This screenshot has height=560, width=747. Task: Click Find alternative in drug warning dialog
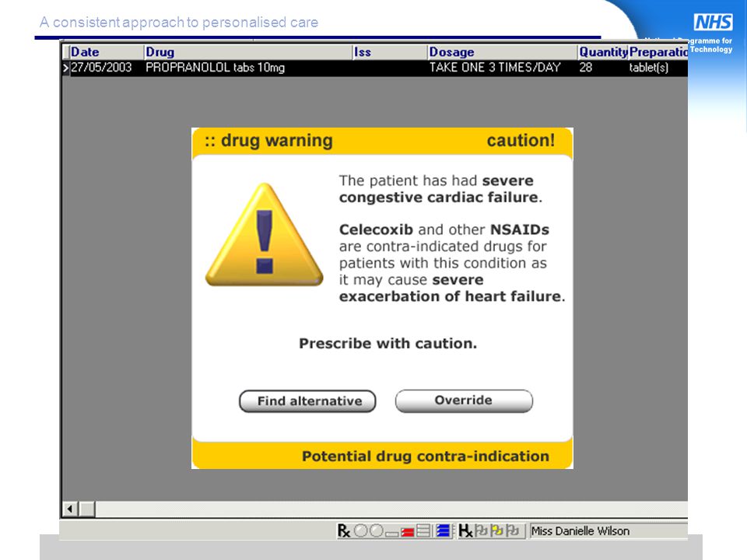(x=307, y=401)
